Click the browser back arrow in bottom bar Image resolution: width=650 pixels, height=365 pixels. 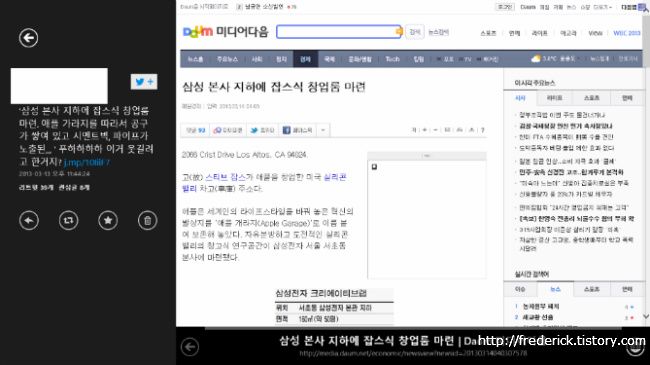point(190,347)
